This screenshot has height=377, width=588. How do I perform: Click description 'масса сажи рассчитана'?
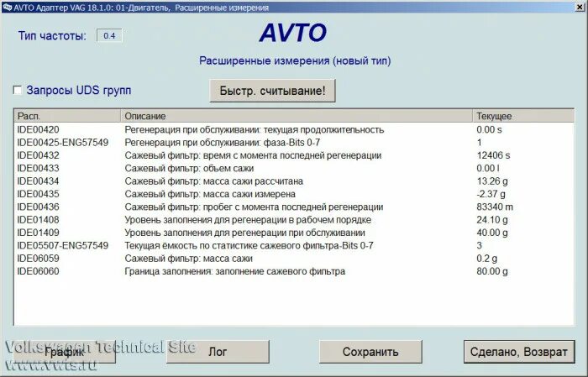(253, 181)
